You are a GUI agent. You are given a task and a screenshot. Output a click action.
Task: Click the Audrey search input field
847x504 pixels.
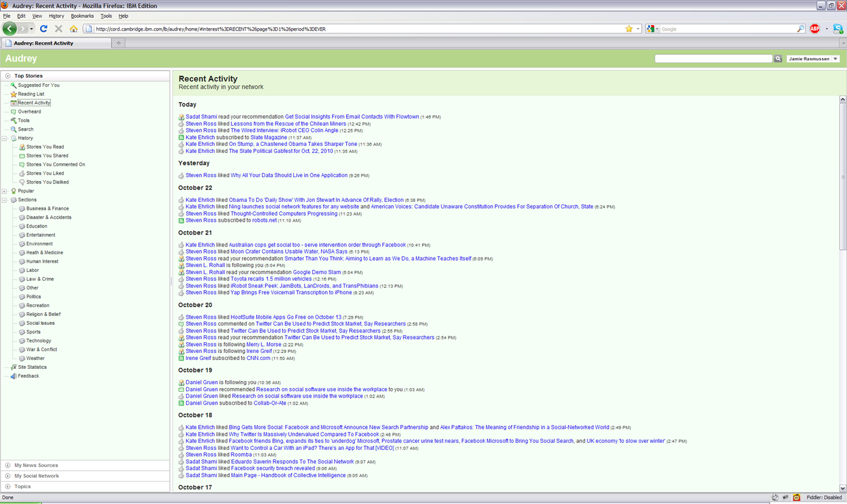click(713, 59)
